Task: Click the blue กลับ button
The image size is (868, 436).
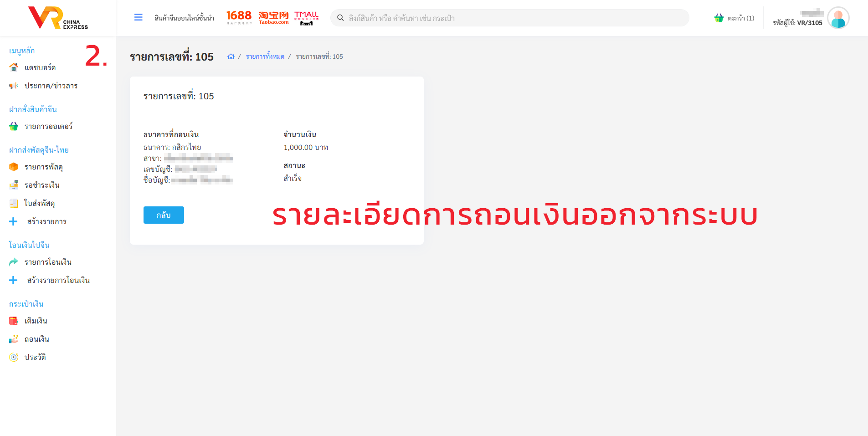Action: pyautogui.click(x=164, y=215)
